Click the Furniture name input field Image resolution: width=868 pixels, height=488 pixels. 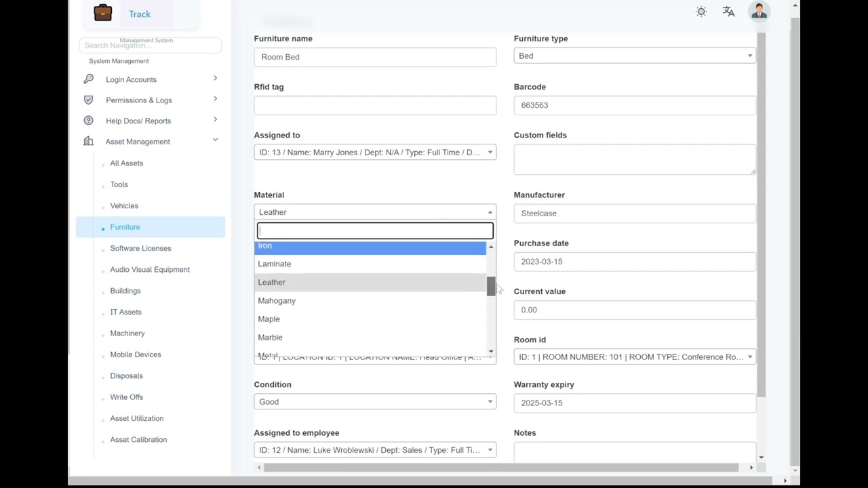pos(375,57)
